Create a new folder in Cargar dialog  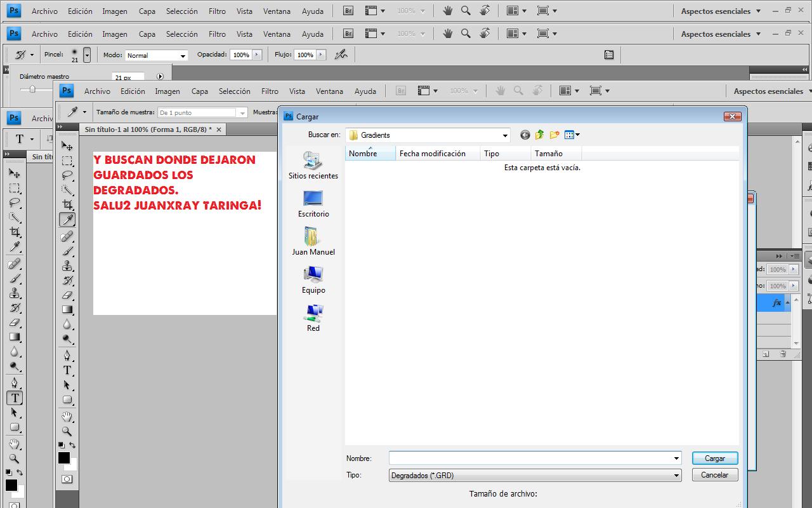[554, 135]
